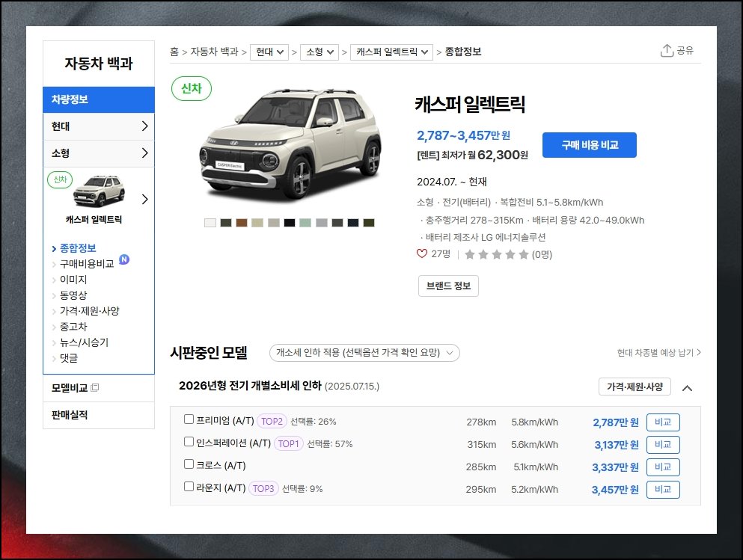Select 댓글 in sidebar menu
Screen dimensions: 743x560
click(69, 358)
